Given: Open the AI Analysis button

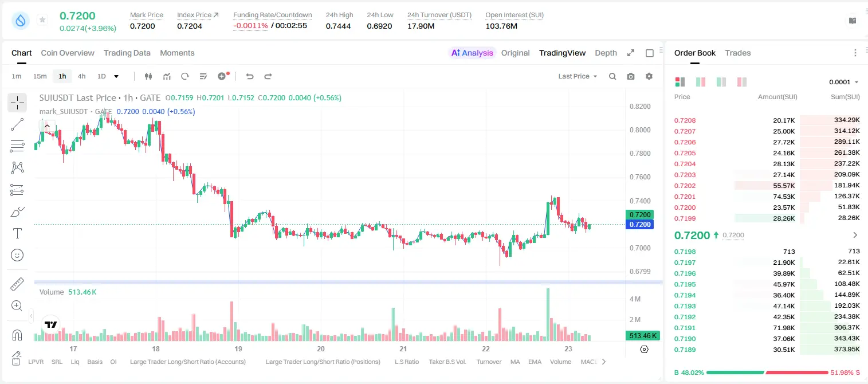Looking at the screenshot, I should coord(472,53).
